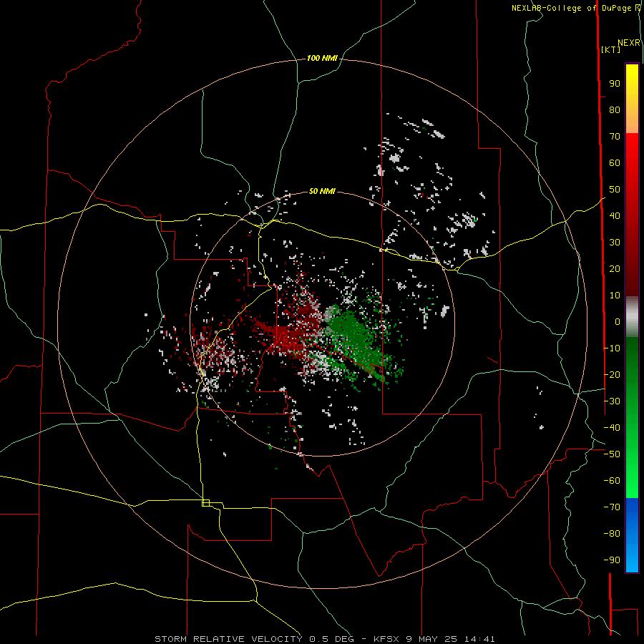Click the 60 value on velocity scale
The height and width of the screenshot is (644, 644).
click(615, 163)
